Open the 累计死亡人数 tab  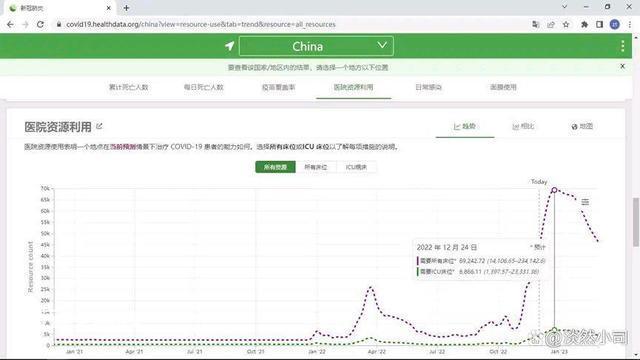pyautogui.click(x=129, y=87)
